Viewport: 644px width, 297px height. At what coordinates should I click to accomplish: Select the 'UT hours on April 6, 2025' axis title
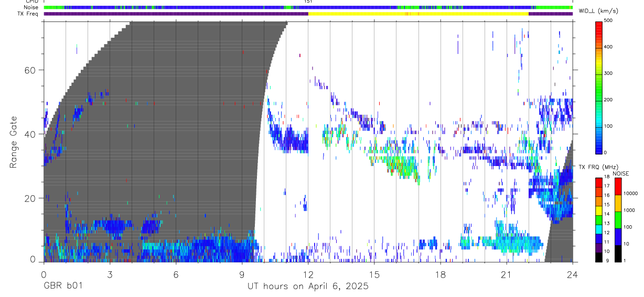(308, 286)
